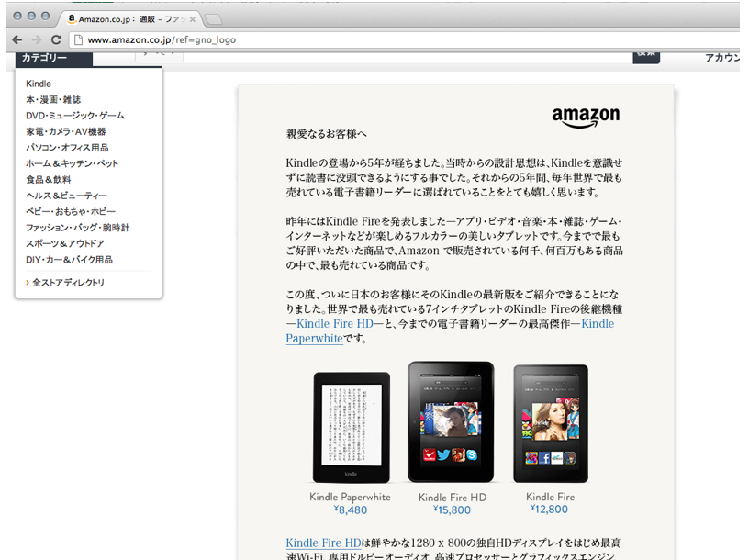Image resolution: width=749 pixels, height=560 pixels.
Task: Select スポーツ＆アウトドア category
Action: point(65,243)
